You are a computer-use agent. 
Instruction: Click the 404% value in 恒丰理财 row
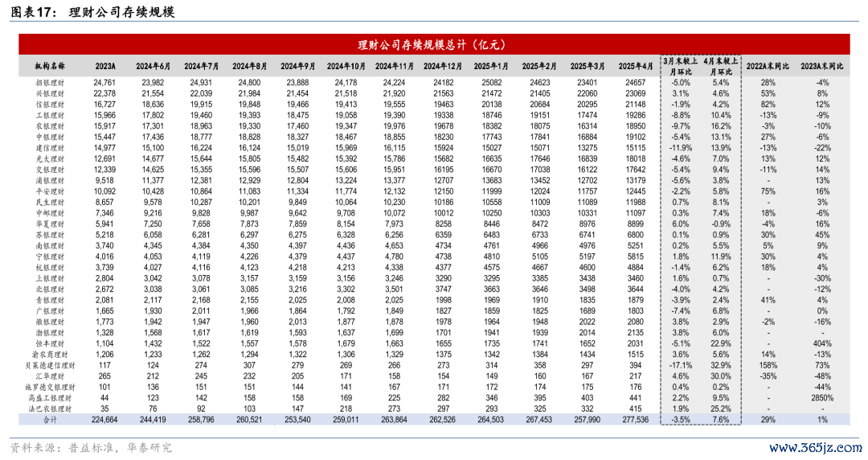(x=822, y=343)
